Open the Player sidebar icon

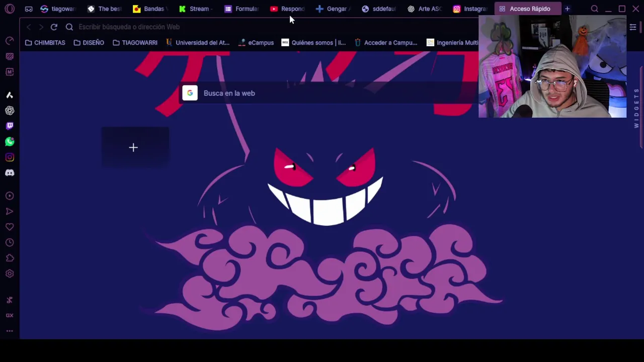(10, 196)
